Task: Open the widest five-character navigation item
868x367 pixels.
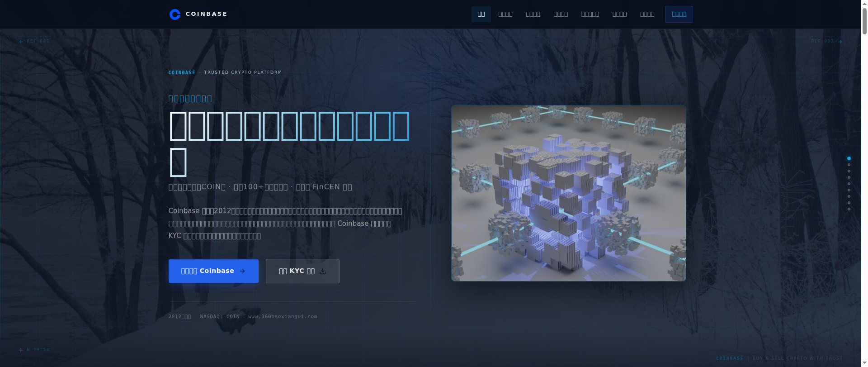Action: (x=590, y=14)
